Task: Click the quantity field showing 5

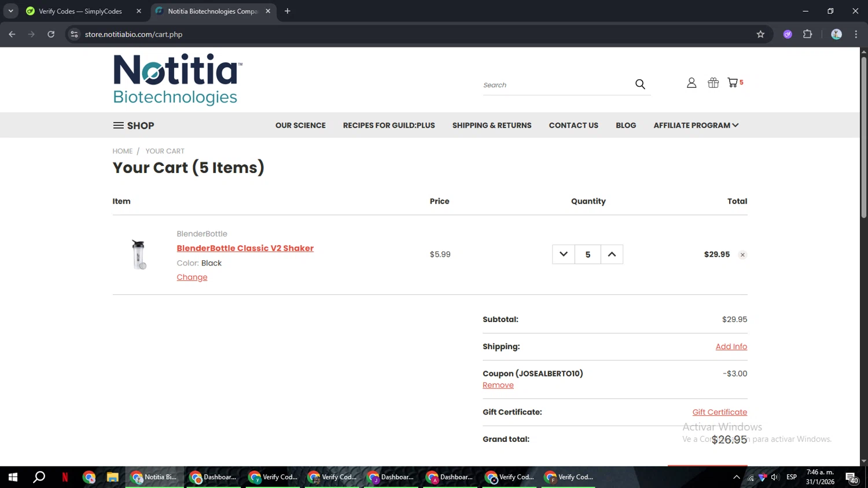Action: coord(588,254)
